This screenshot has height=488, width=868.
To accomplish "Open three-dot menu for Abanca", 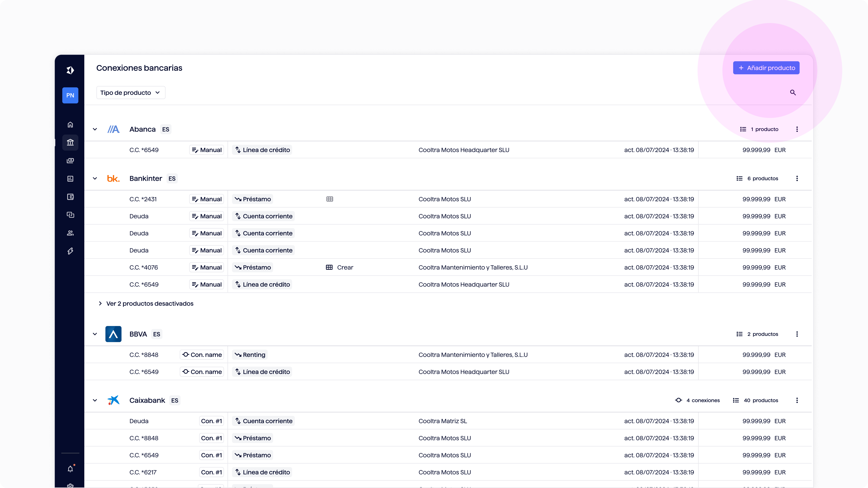I will [797, 129].
